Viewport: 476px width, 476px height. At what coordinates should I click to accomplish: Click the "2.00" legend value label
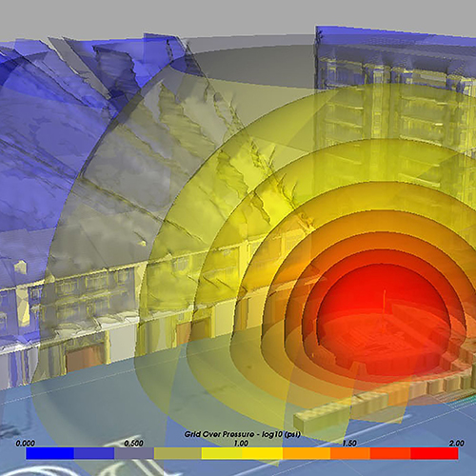point(457,443)
